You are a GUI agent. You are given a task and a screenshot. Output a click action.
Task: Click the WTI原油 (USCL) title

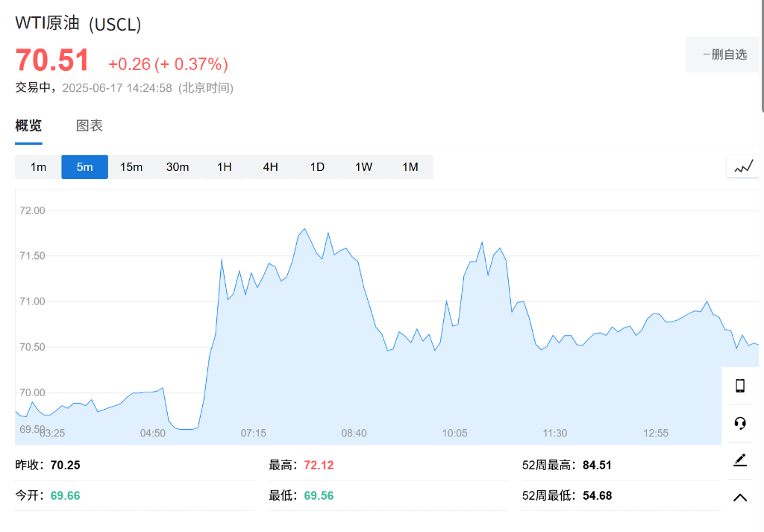[78, 24]
